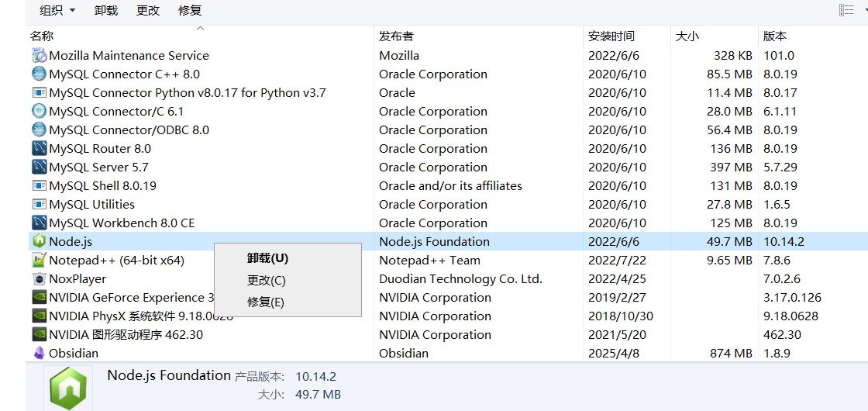Image resolution: width=868 pixels, height=411 pixels.
Task: Select the Mozilla Maintenance Service entry
Action: (129, 55)
